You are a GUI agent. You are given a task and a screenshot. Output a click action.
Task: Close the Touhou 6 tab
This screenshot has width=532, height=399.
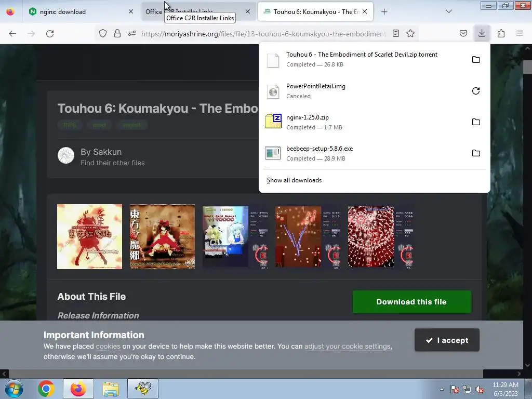click(x=364, y=12)
